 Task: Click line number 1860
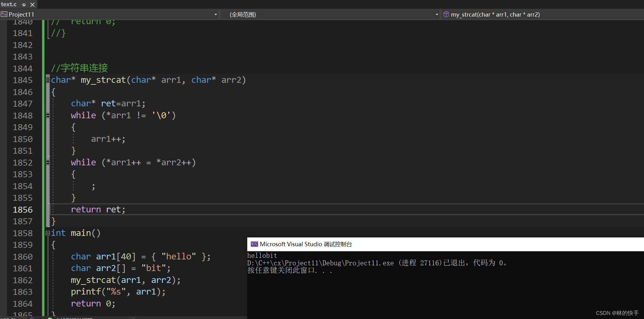click(x=23, y=257)
